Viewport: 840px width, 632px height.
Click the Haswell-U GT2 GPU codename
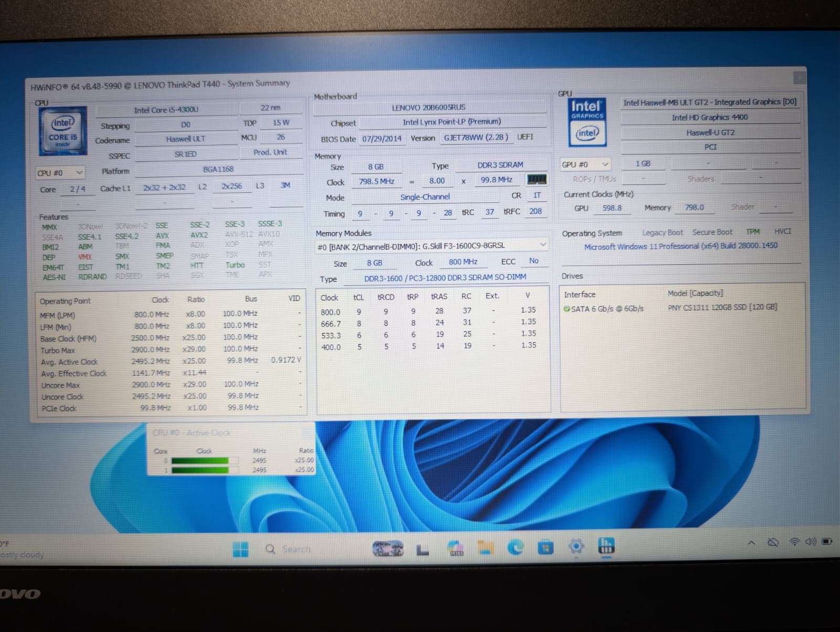(710, 133)
